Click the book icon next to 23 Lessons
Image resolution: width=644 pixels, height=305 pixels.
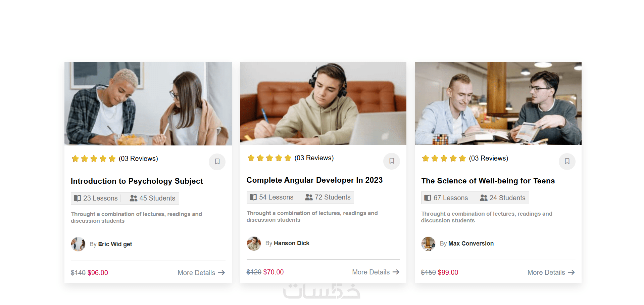pos(78,198)
